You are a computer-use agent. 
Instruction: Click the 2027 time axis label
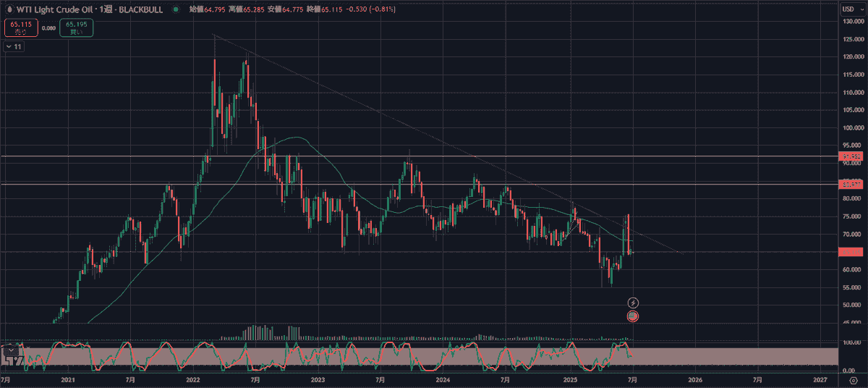click(820, 379)
